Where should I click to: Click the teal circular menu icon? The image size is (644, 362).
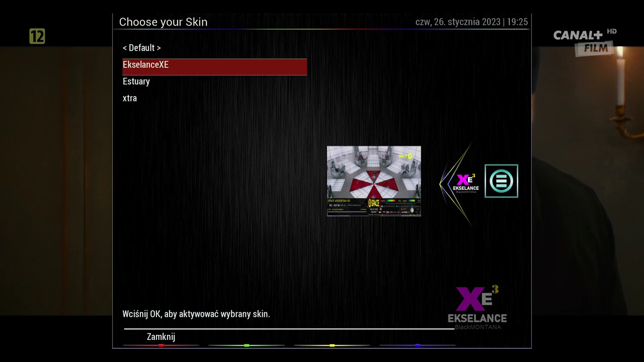pos(501,181)
